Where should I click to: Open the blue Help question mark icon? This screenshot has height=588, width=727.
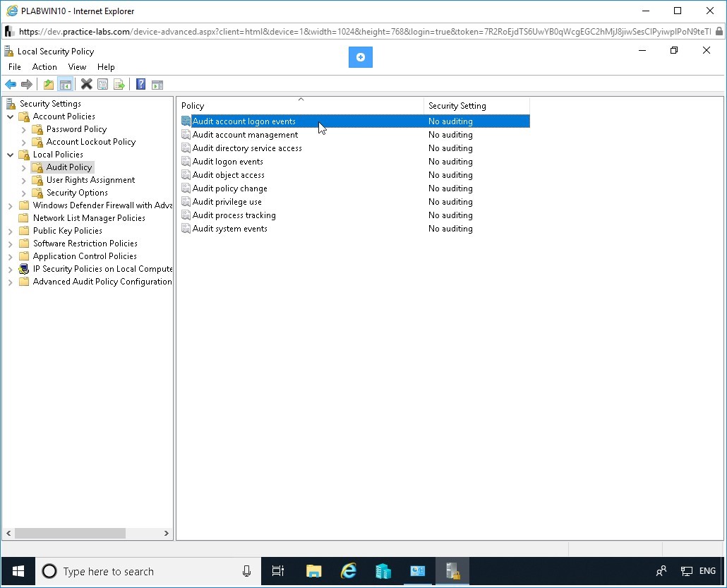click(x=140, y=85)
